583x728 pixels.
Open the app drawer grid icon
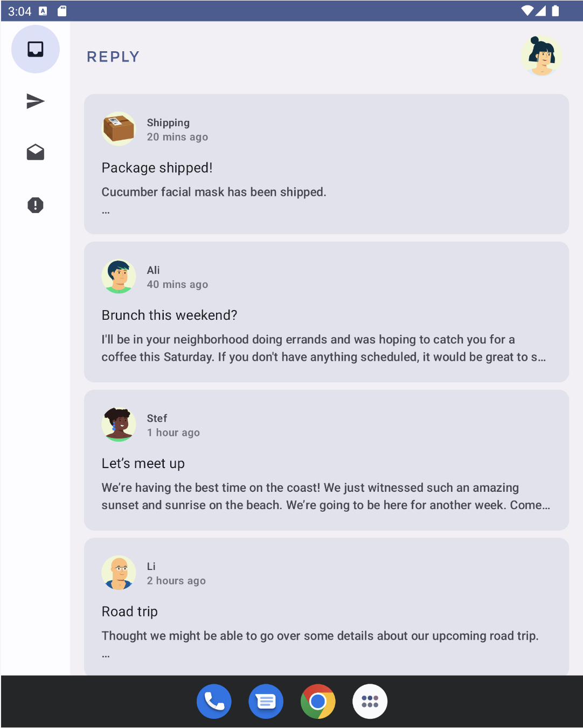point(370,701)
